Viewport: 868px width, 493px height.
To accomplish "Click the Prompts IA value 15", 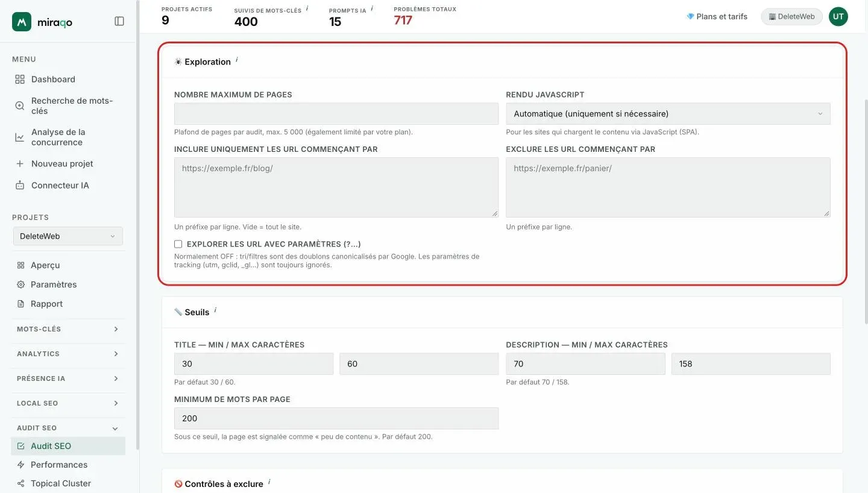I will tap(335, 22).
